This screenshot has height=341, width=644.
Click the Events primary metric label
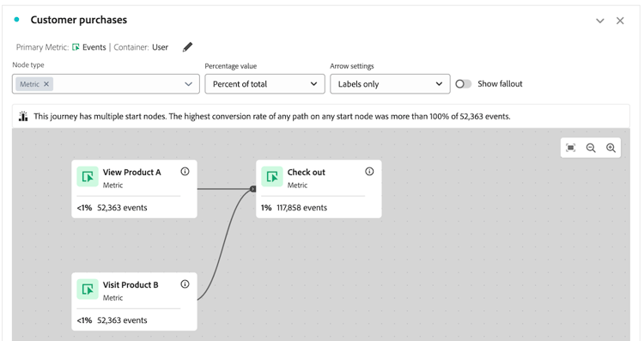tap(94, 47)
